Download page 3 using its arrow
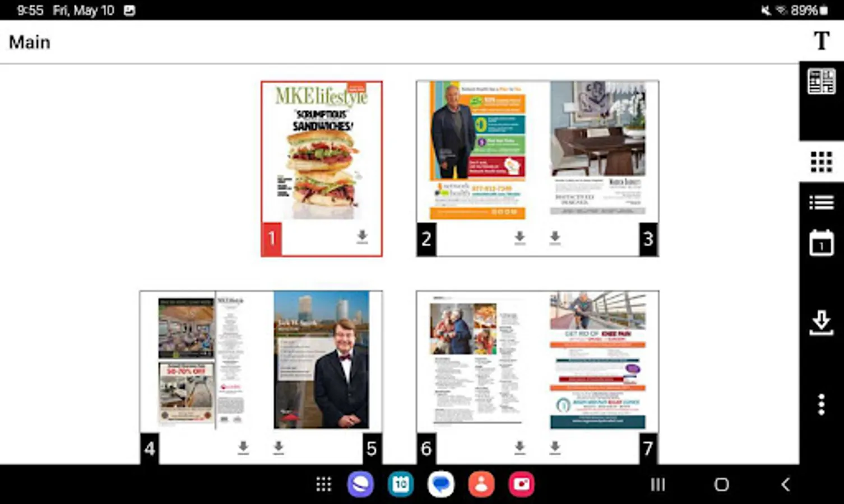844x504 pixels. click(555, 238)
